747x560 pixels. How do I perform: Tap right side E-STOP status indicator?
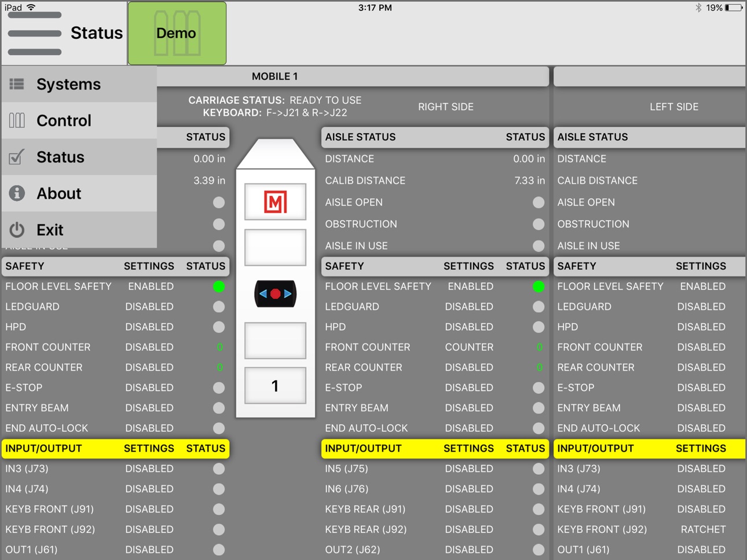(539, 387)
